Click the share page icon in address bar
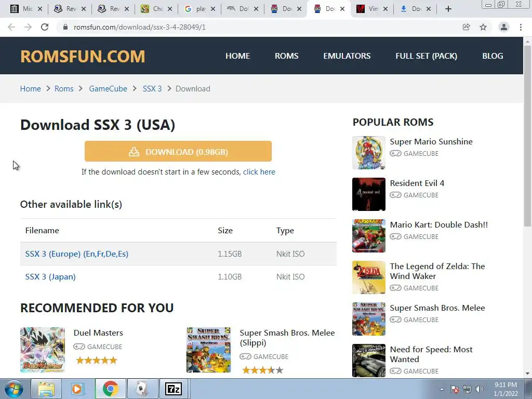The image size is (532, 399). 467,27
